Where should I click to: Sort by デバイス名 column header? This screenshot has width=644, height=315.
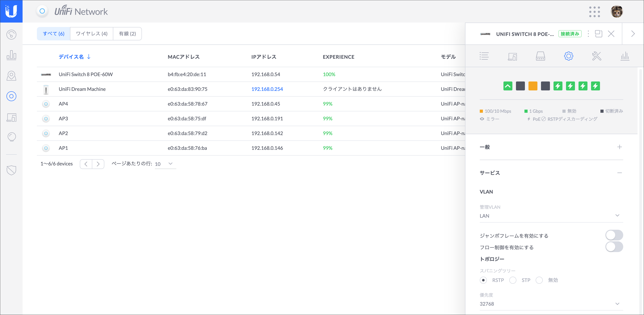74,57
